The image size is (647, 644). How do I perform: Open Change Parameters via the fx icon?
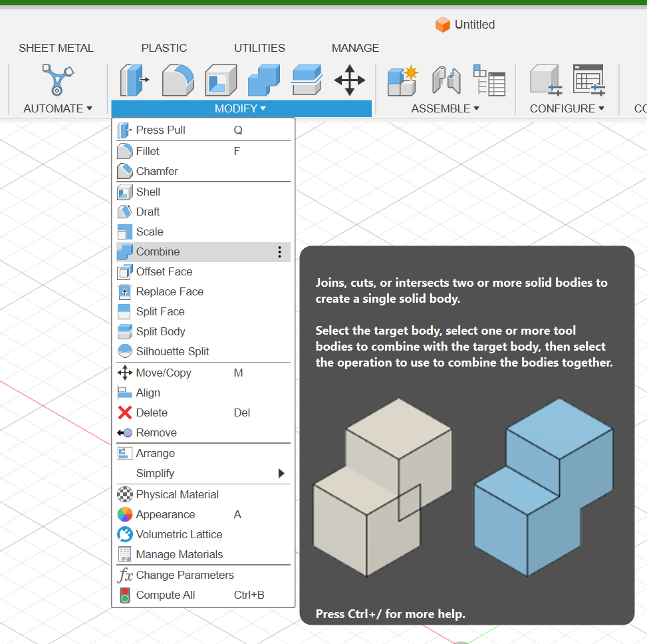click(126, 575)
